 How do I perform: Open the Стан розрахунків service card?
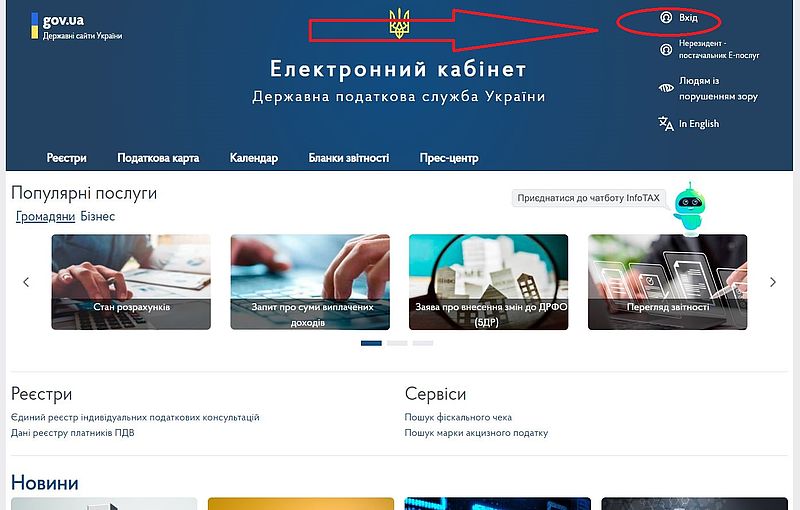pyautogui.click(x=131, y=282)
